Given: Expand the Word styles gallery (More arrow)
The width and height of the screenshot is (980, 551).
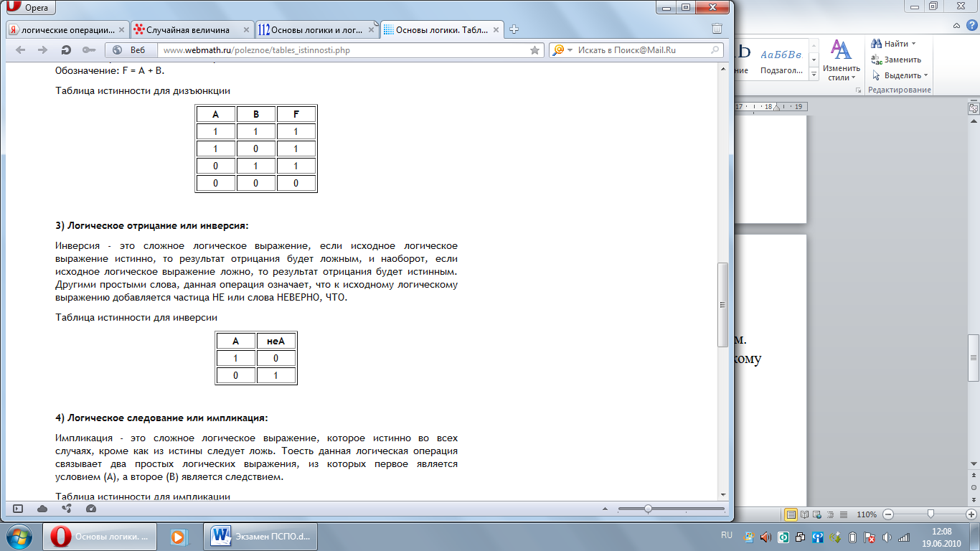Looking at the screenshot, I should pos(814,74).
